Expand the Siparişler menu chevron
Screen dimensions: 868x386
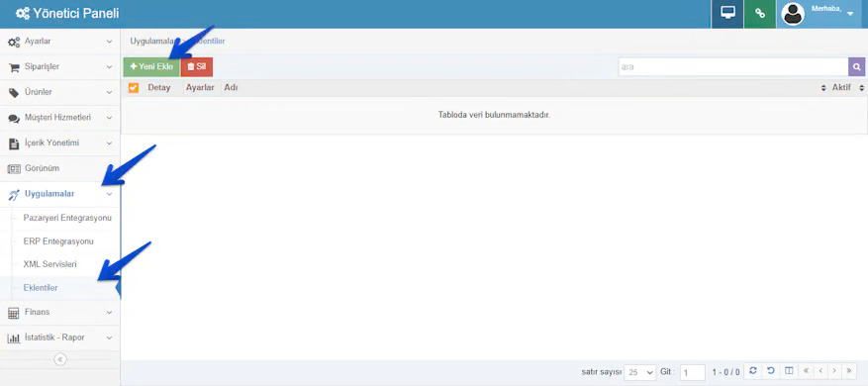click(x=109, y=67)
